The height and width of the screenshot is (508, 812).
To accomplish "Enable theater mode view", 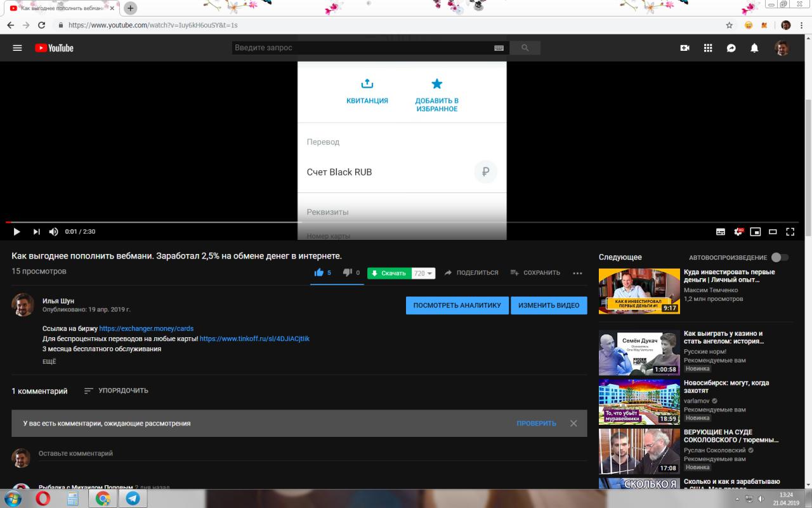I will tap(773, 232).
